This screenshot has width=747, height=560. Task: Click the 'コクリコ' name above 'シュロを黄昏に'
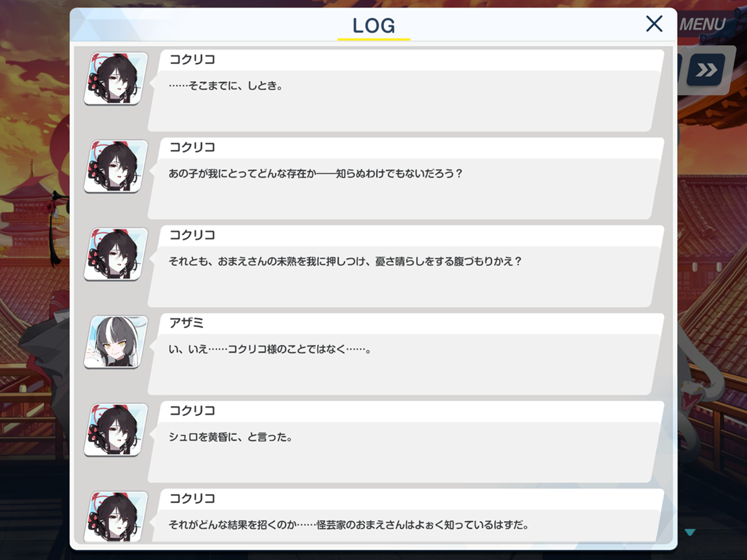click(193, 410)
